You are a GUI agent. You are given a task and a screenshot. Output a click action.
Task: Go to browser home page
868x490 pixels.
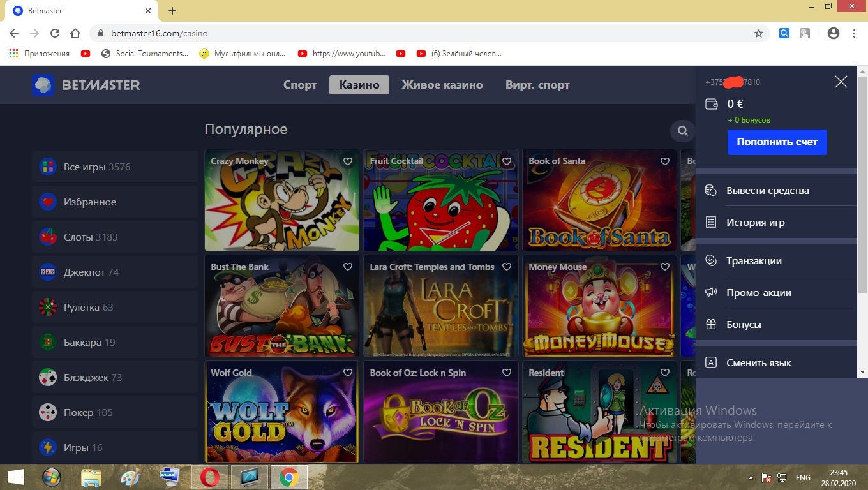(75, 33)
